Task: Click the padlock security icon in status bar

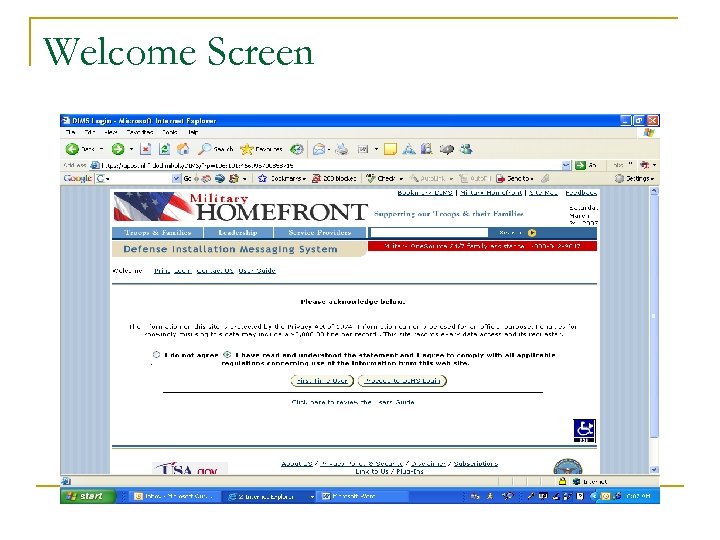Action: 562,481
